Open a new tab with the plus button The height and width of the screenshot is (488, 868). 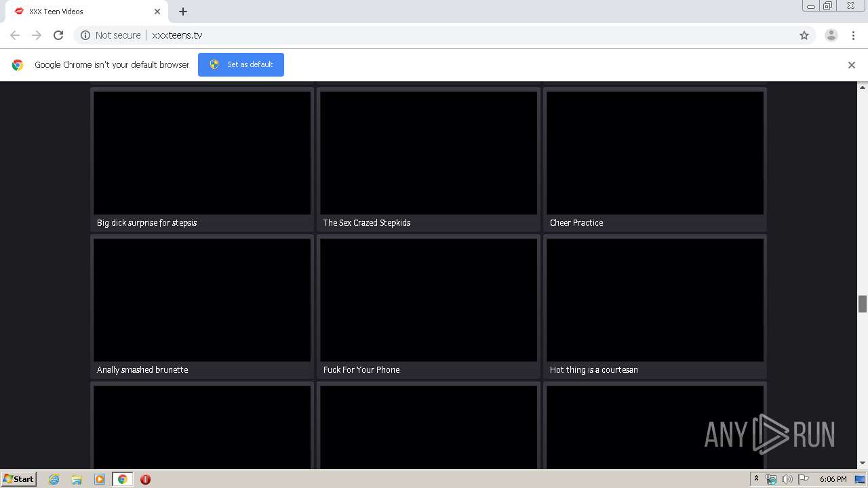click(x=183, y=12)
